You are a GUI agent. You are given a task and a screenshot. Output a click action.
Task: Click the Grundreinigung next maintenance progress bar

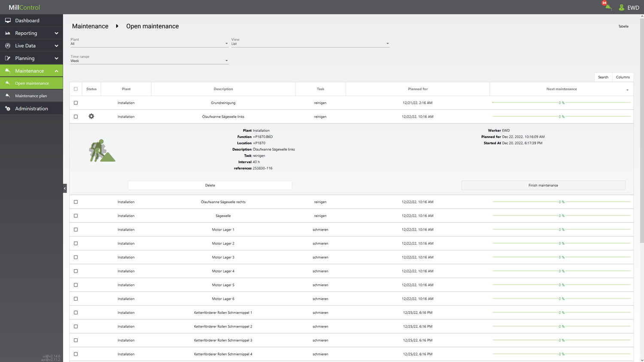coord(561,103)
